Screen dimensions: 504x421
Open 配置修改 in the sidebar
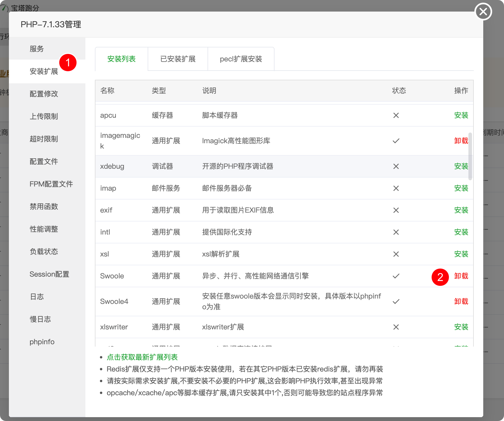44,94
